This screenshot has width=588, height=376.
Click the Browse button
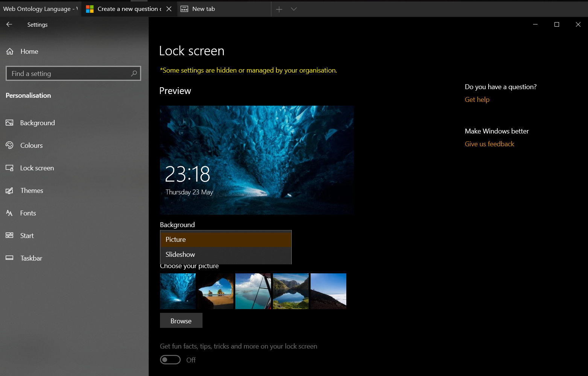[x=181, y=320]
